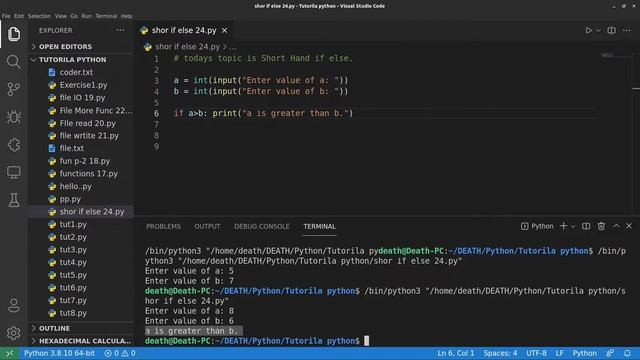Expand the Open Editors section
Viewport: 640px width, 360px height.
pos(81,47)
